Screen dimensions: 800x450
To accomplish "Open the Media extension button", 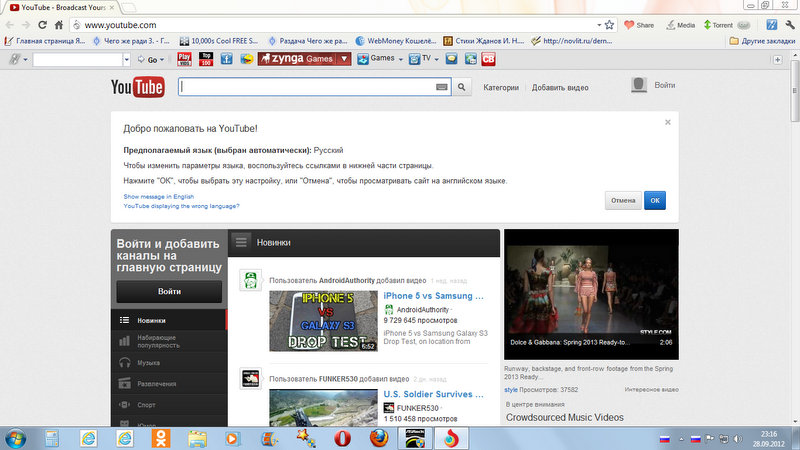I will click(x=680, y=24).
